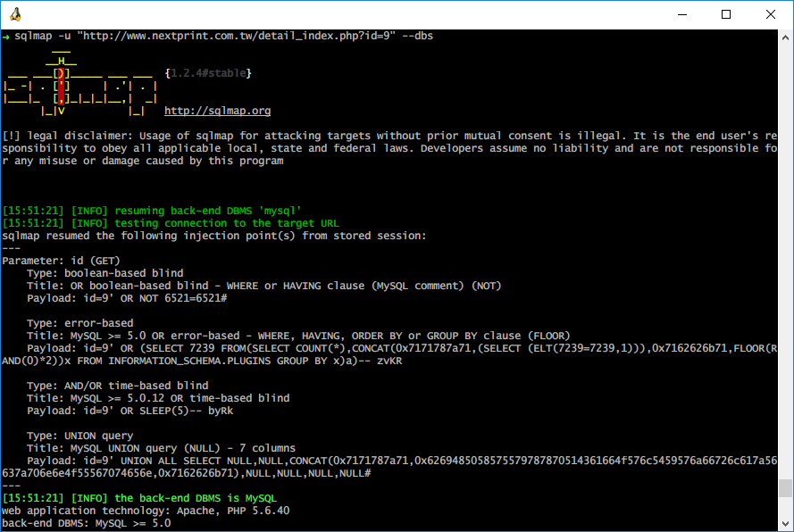Click payload 'OR SLEEP(5)-- byRk'
The image size is (794, 532).
(130, 411)
